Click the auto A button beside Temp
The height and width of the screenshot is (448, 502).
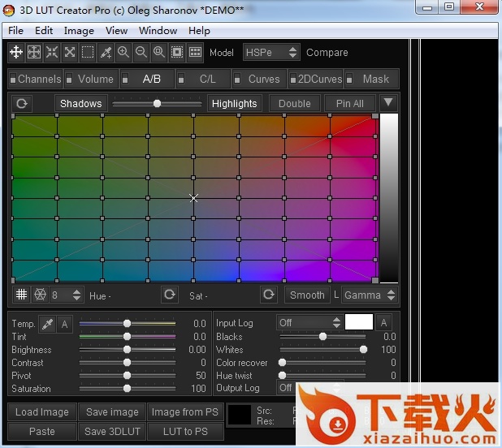[x=65, y=325]
